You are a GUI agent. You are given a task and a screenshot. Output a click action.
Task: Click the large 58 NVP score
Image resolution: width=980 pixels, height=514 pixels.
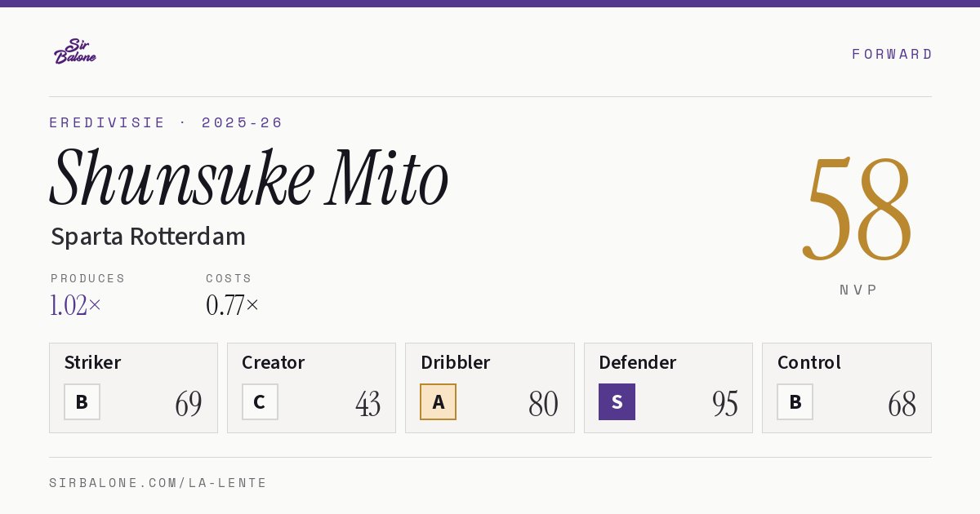click(x=857, y=208)
